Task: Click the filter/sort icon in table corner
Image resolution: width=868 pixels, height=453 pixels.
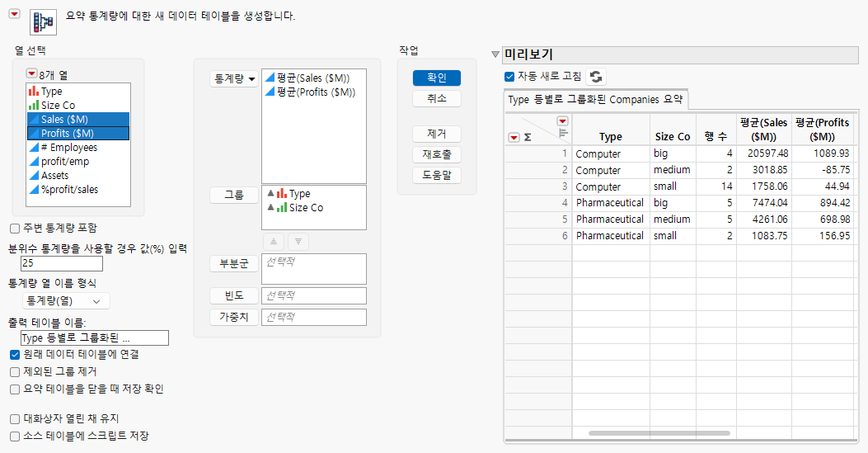Action: point(563,134)
